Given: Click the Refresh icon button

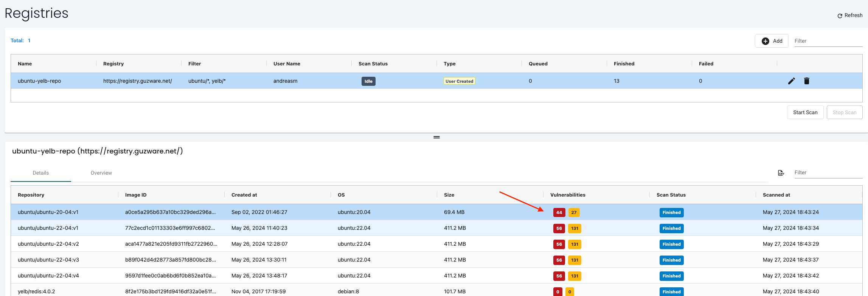Looking at the screenshot, I should click(x=850, y=15).
